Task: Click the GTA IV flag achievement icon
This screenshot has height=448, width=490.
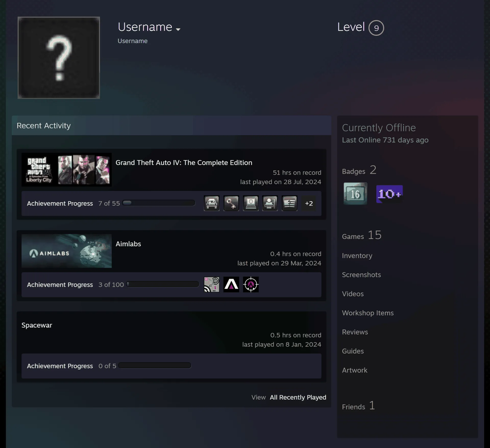Action: (x=290, y=203)
